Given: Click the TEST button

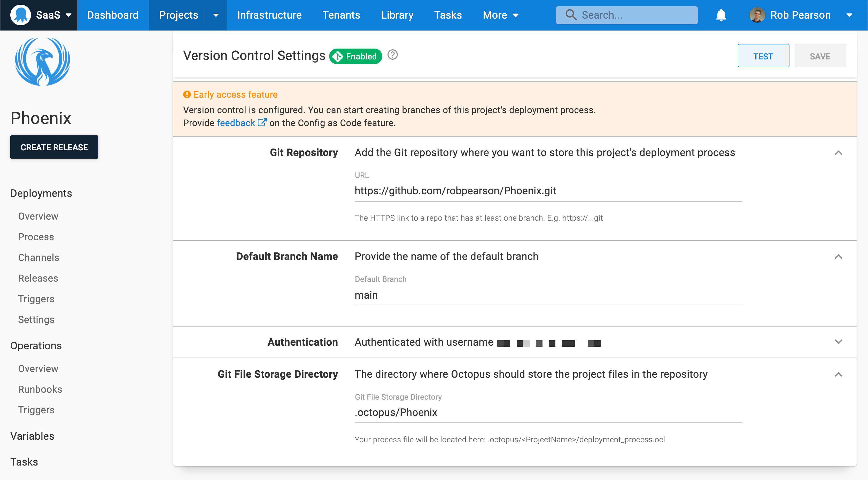Looking at the screenshot, I should pyautogui.click(x=763, y=56).
